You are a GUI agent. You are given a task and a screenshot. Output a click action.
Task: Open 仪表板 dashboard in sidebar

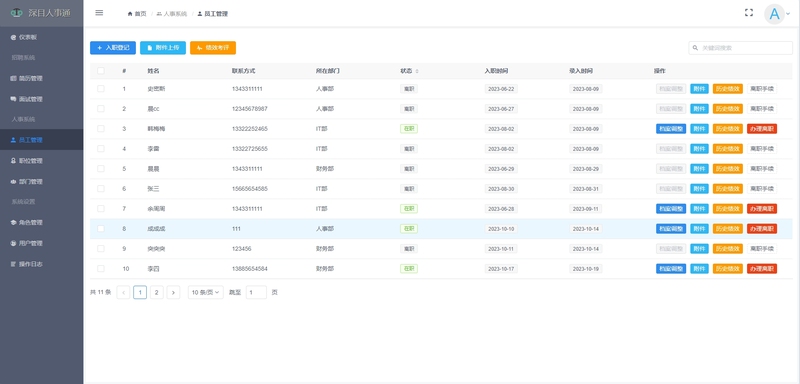click(41, 37)
